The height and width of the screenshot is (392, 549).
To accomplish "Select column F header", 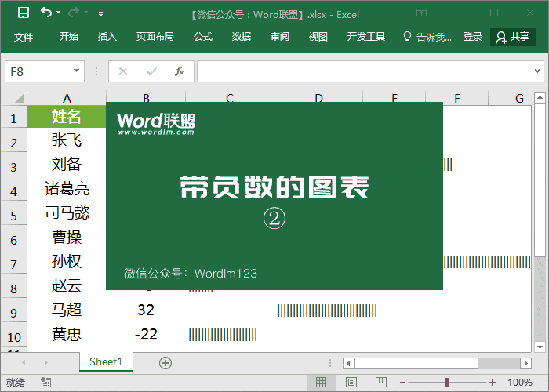I will (x=457, y=98).
